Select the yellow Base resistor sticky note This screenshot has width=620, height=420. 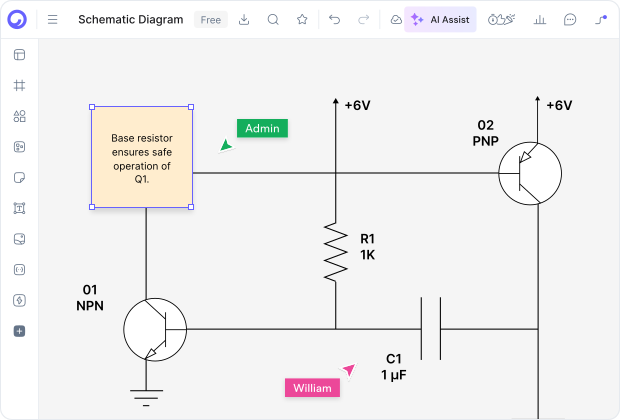pos(141,157)
